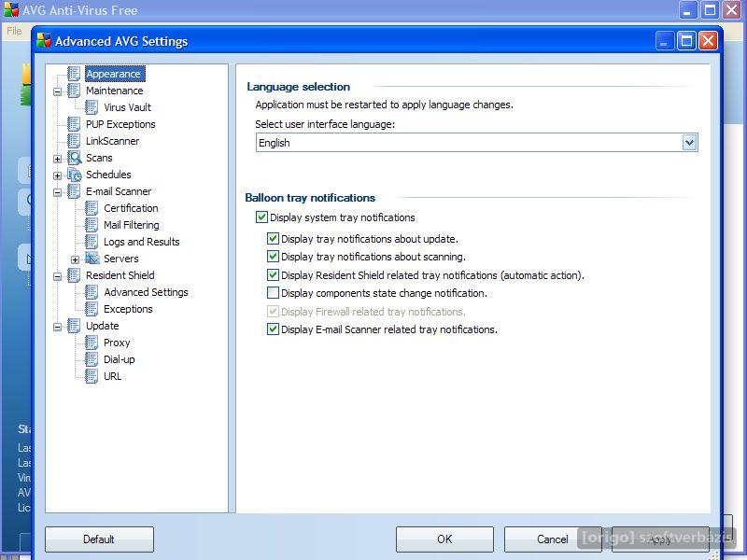Toggle Resident Shield related tray notifications
The width and height of the screenshot is (747, 560).
[x=273, y=275]
